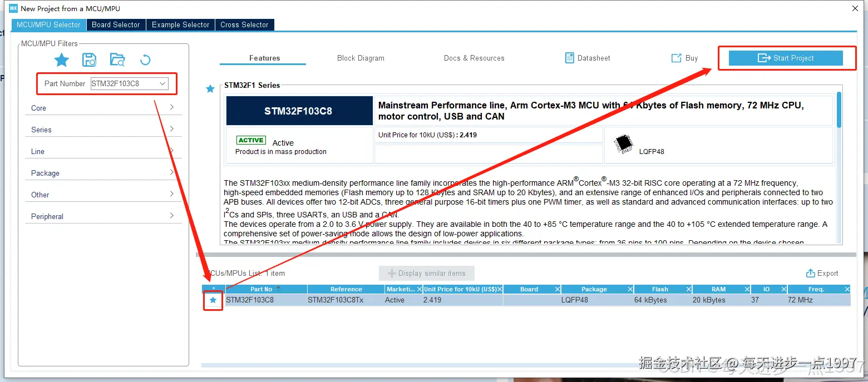Toggle favorite star beside STM32F1 Series
Viewport: 868px width, 382px height.
210,89
